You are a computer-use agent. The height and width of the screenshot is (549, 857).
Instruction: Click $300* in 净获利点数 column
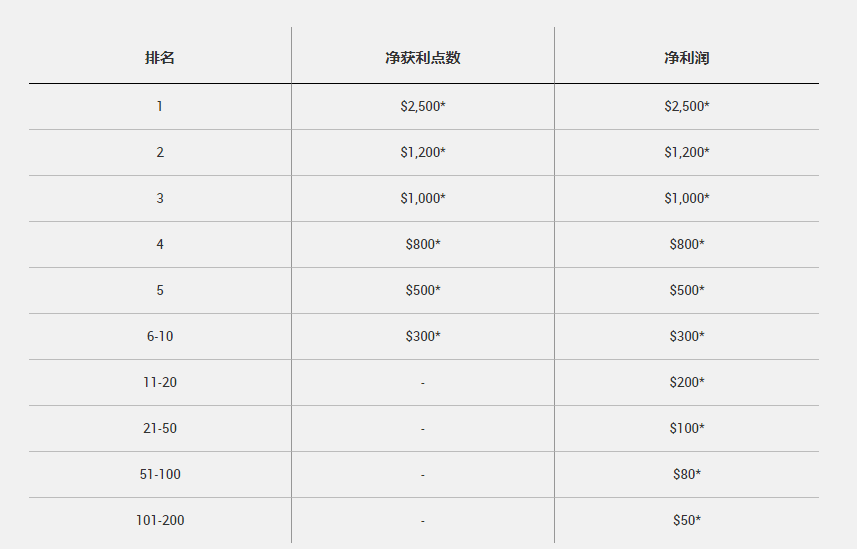422,336
